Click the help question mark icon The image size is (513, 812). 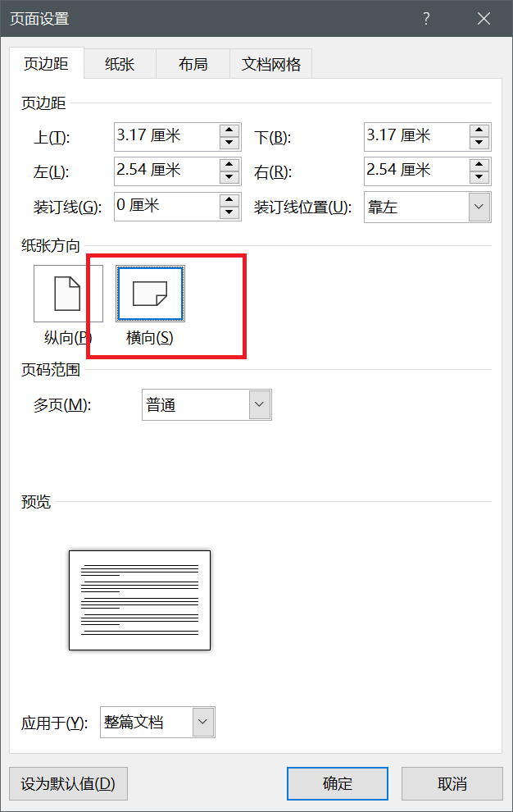click(x=426, y=19)
